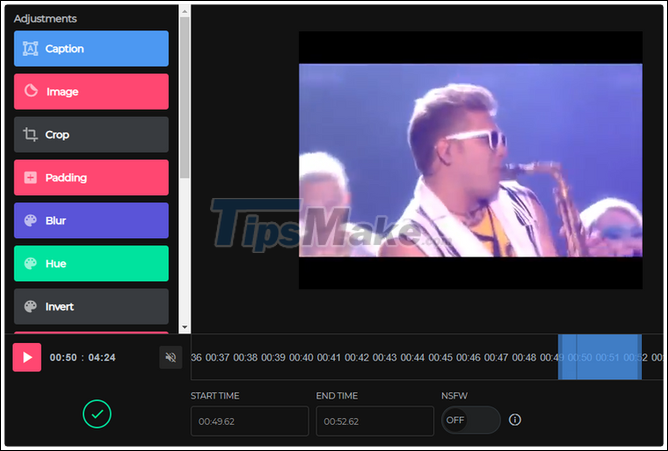Edit the Start Time field

coord(250,421)
